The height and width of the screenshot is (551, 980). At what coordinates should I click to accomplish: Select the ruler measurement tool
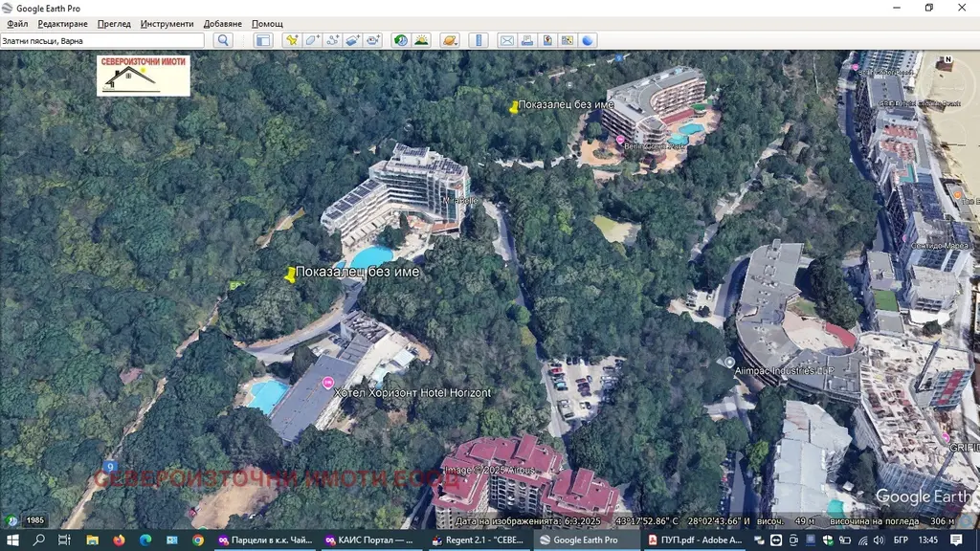pyautogui.click(x=479, y=40)
